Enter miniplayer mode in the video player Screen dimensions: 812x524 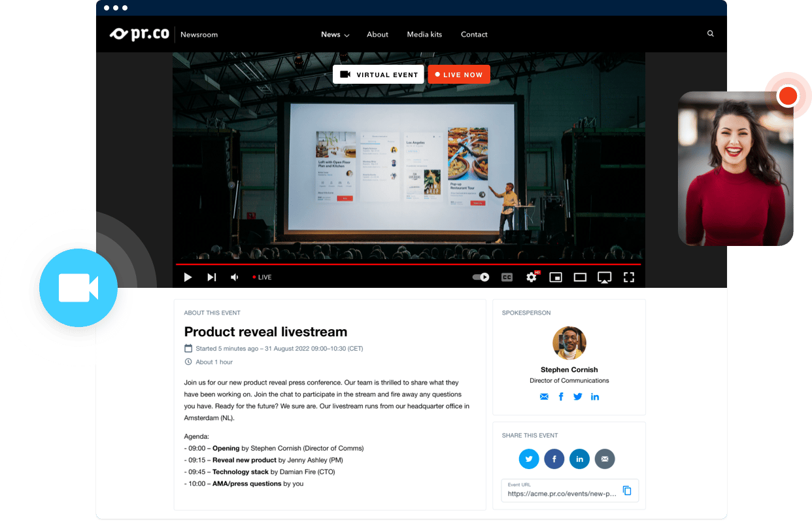[x=555, y=277]
